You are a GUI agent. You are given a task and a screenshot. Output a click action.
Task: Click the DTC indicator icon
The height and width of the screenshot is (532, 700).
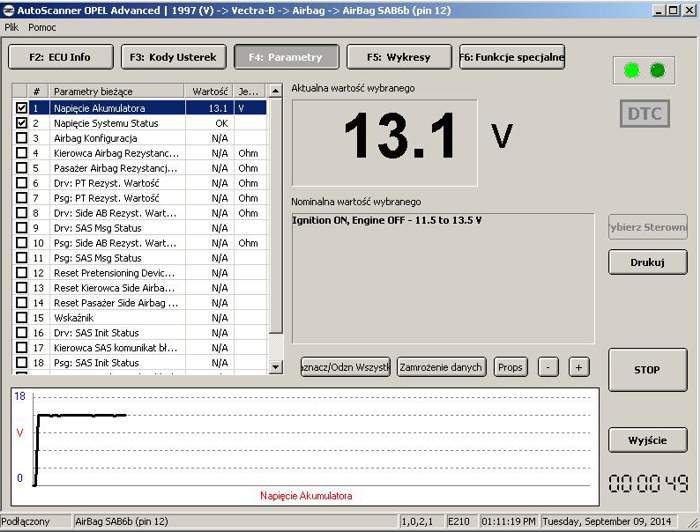pyautogui.click(x=645, y=114)
